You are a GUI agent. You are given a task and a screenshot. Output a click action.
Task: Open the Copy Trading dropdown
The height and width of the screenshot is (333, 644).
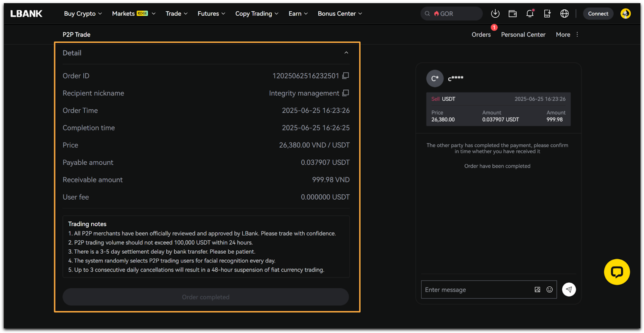257,14
